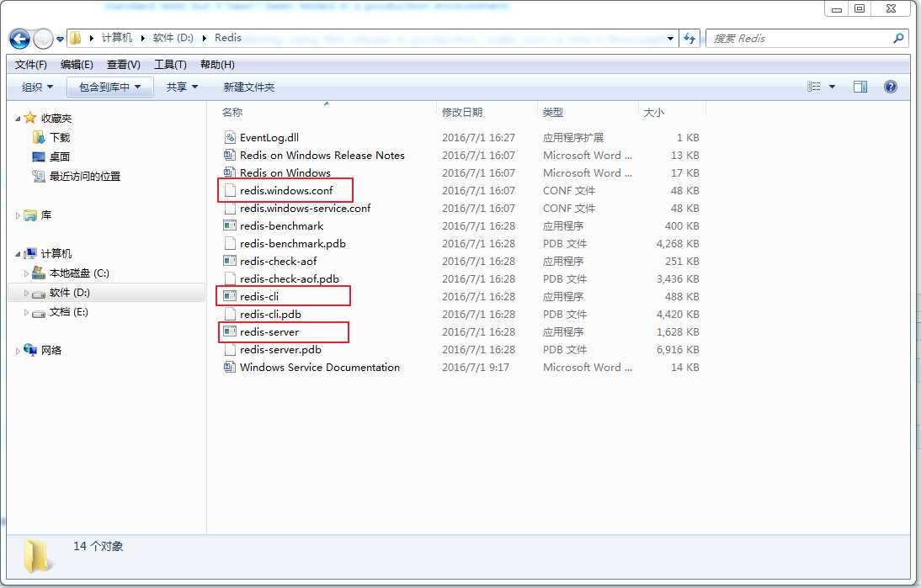
Task: Click the 库 libraries icon
Action: click(x=30, y=215)
